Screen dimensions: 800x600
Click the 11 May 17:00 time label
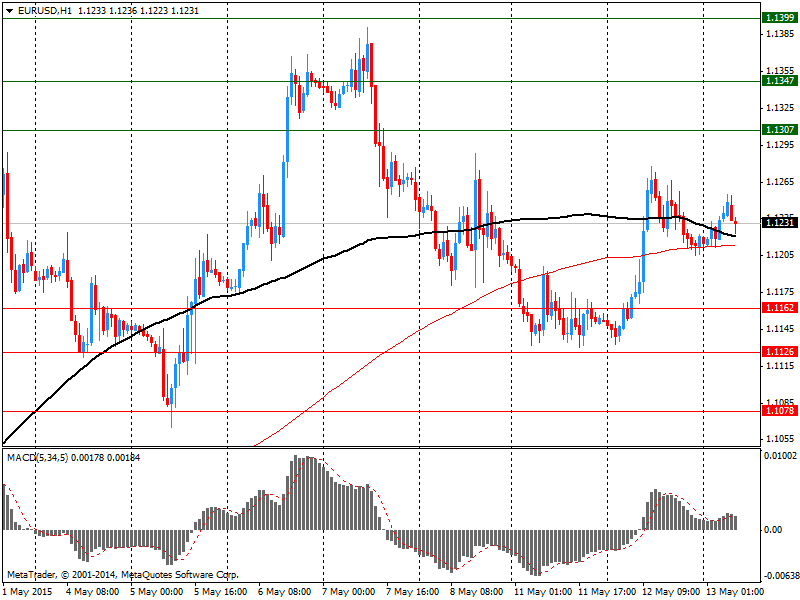(x=607, y=592)
